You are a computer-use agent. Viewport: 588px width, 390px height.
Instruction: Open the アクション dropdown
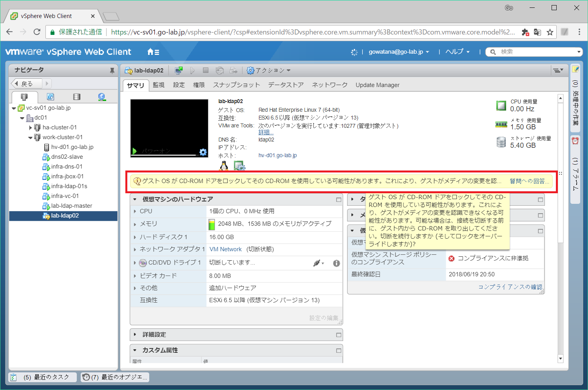point(269,70)
